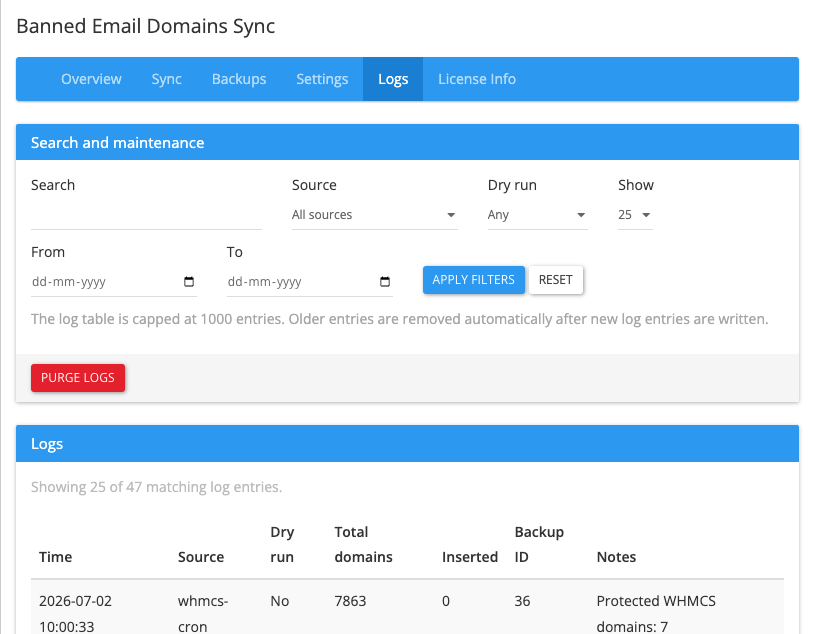Open the To date calendar picker icon
The image size is (813, 634).
(385, 281)
